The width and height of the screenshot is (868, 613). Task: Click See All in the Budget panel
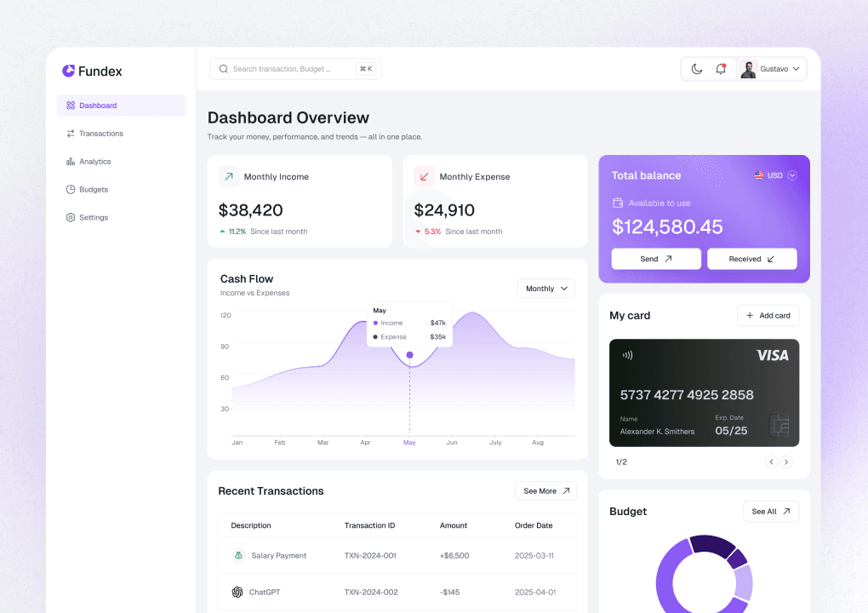pos(770,511)
